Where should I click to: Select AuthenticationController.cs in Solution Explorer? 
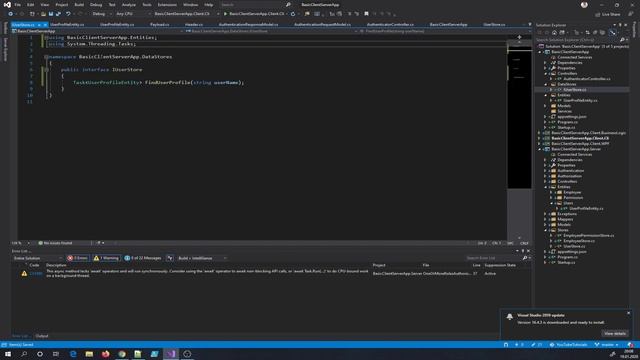pyautogui.click(x=587, y=79)
